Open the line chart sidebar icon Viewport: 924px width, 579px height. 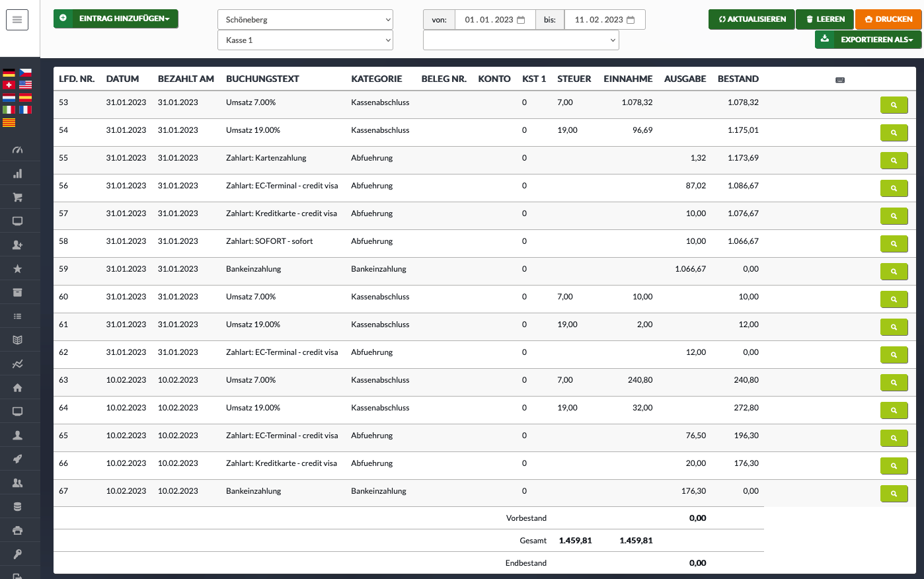[18, 364]
